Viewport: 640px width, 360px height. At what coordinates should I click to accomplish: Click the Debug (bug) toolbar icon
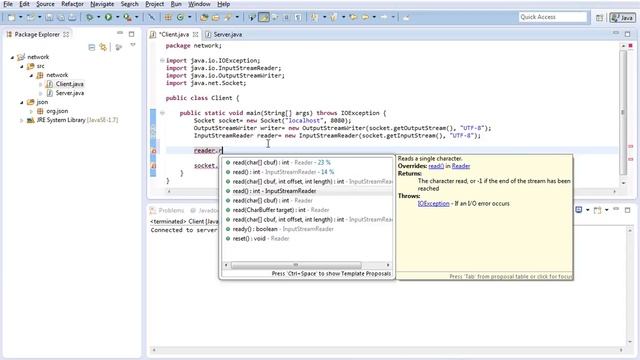(89, 18)
